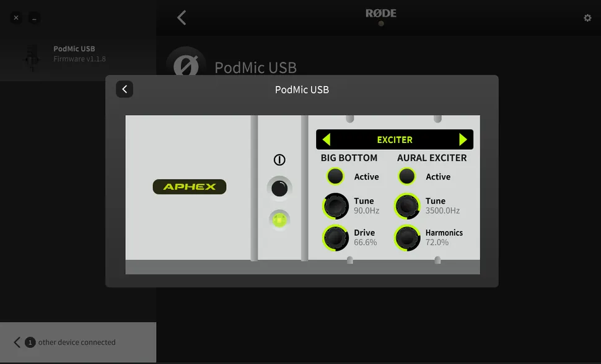Screen dimensions: 601x364
Task: Toggle the Big Bottom Active button
Action: 335,176
